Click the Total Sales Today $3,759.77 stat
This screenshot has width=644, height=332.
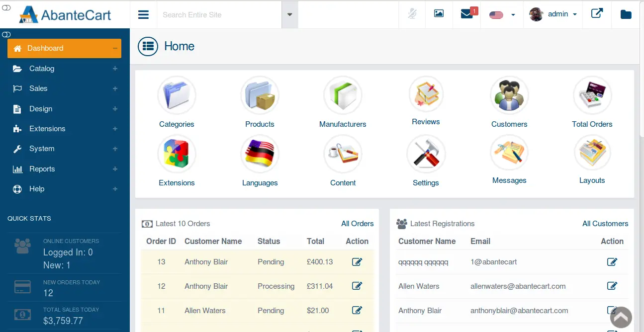click(x=64, y=316)
